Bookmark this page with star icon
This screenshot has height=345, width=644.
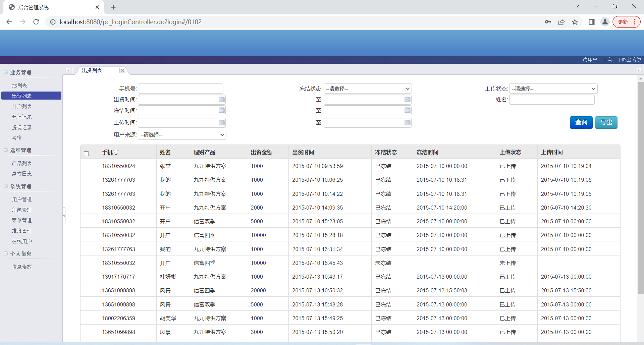[x=575, y=22]
